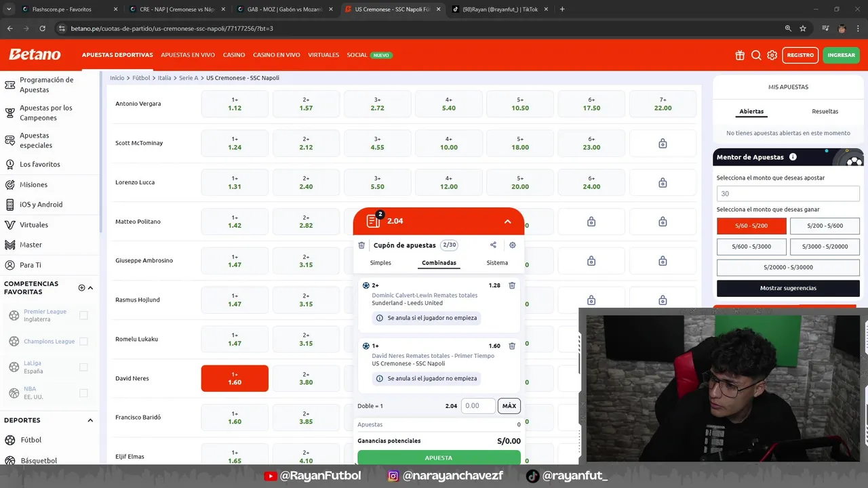Switch to the Sistema coupon tab
868x488 pixels.
(497, 262)
